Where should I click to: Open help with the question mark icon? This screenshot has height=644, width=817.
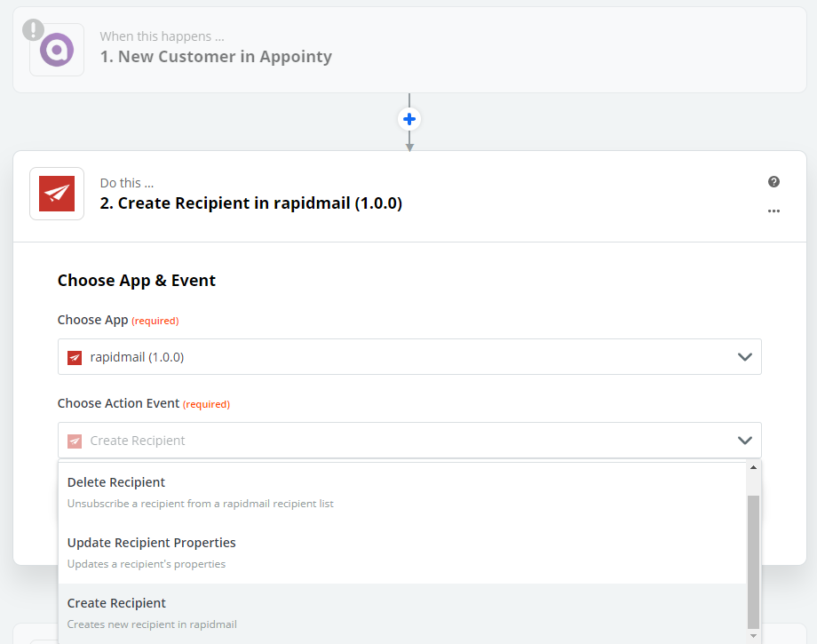click(773, 181)
